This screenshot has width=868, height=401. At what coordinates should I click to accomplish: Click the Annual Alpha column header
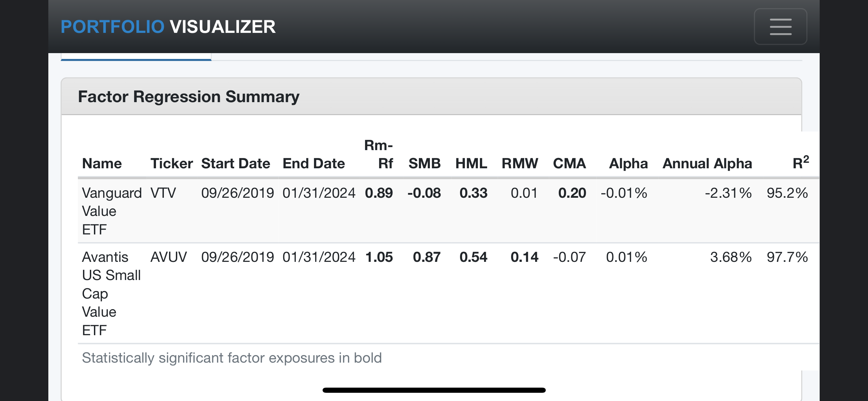coord(707,163)
